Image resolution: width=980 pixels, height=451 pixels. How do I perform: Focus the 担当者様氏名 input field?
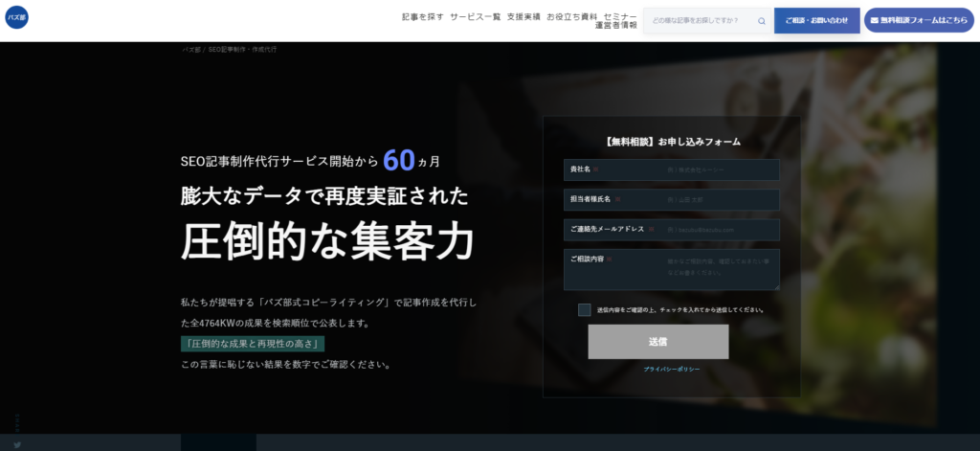tap(671, 199)
